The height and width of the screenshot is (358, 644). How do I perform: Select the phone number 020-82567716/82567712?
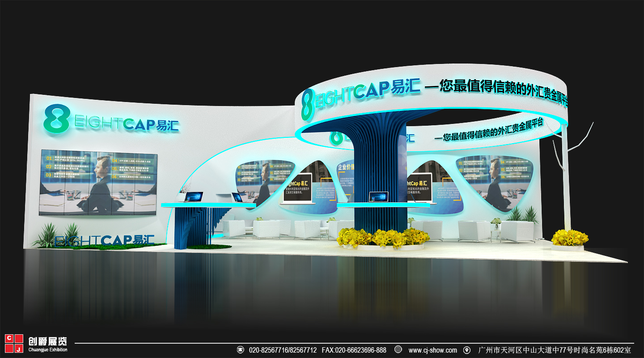click(x=283, y=350)
